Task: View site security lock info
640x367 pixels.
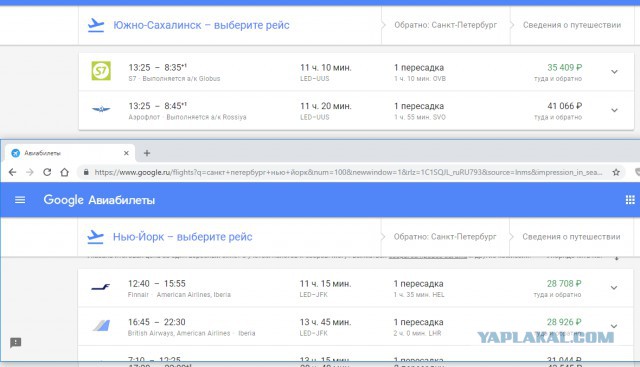Action: pos(86,172)
